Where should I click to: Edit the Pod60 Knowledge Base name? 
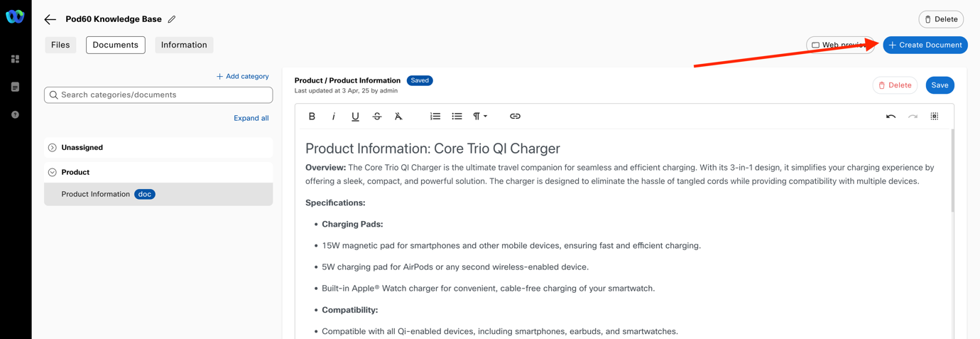coord(172,19)
